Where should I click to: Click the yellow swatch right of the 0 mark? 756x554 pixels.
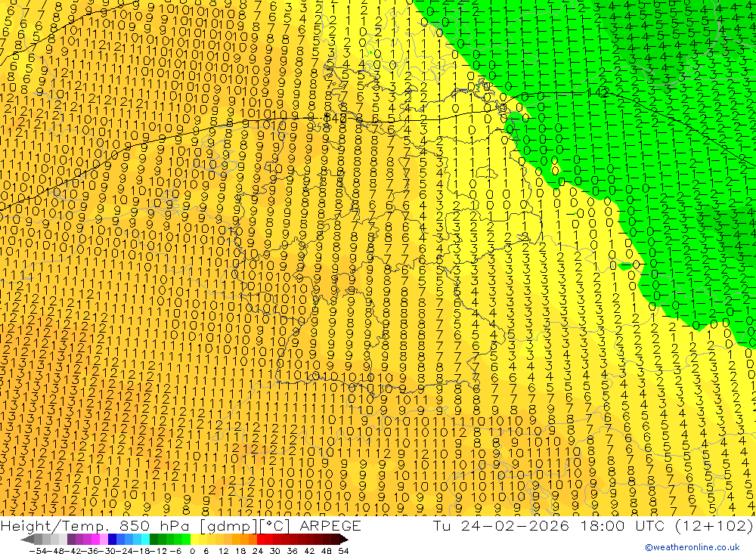coord(194,540)
